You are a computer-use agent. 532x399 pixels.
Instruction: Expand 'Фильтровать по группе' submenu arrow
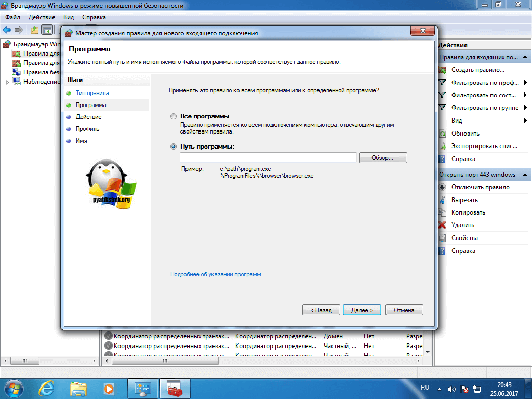[525, 108]
